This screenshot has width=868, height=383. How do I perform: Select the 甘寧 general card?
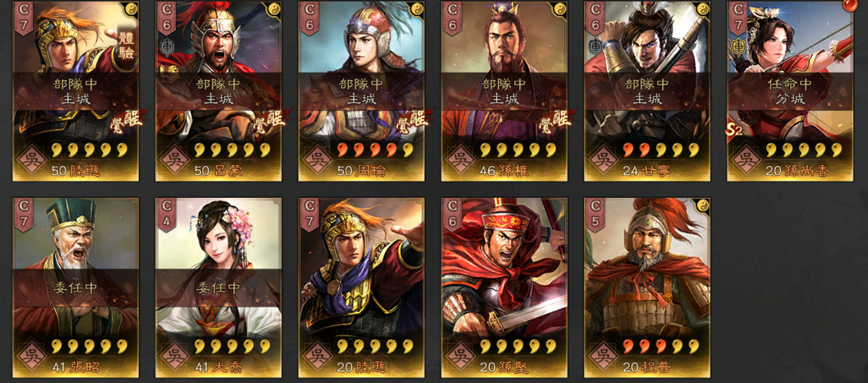coord(647,91)
